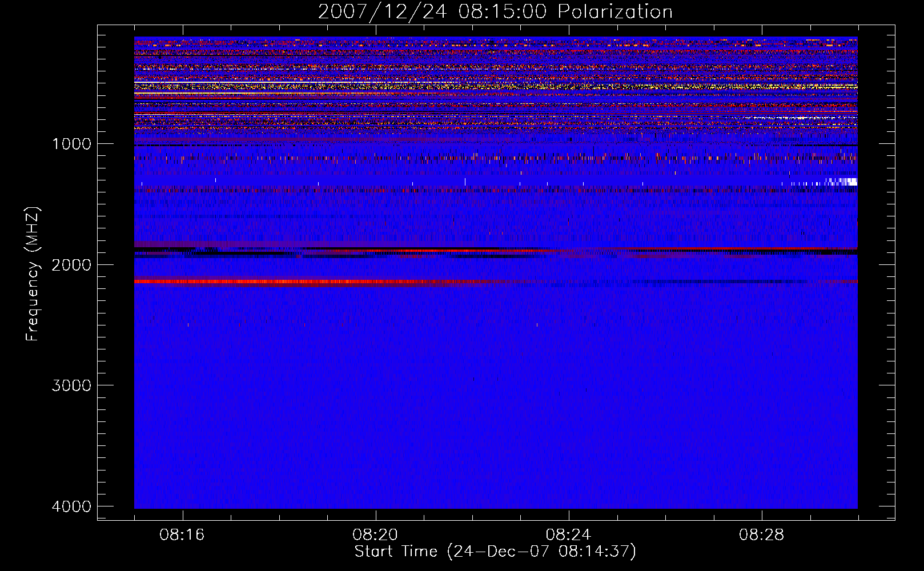This screenshot has height=571, width=924.
Task: Select the 1000 frequency tick label
Action: tap(71, 144)
